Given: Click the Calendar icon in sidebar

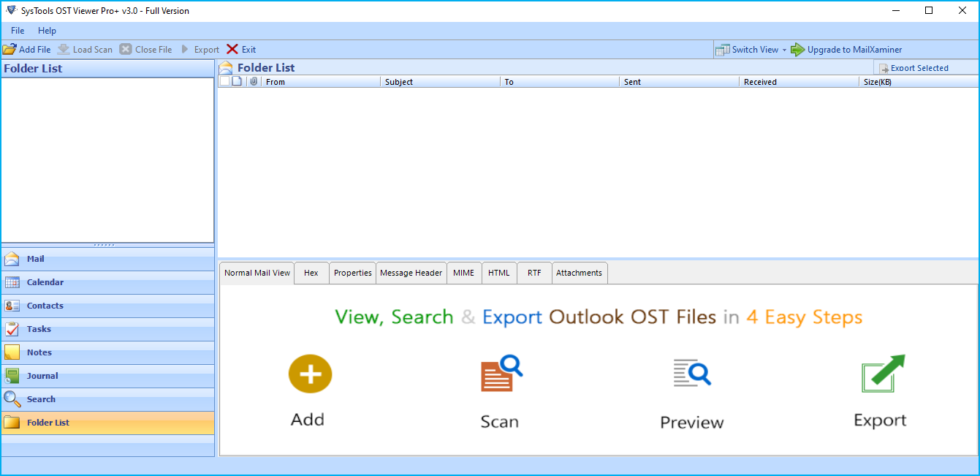Looking at the screenshot, I should coord(12,282).
